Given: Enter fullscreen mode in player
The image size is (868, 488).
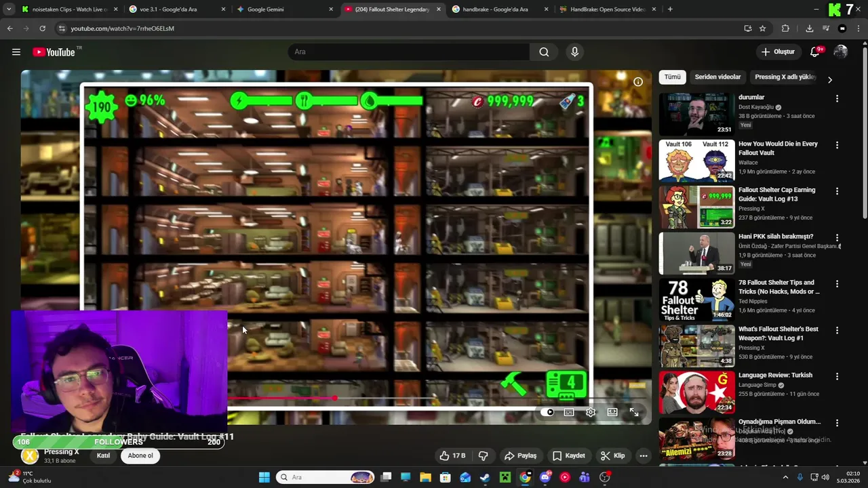Looking at the screenshot, I should point(634,412).
